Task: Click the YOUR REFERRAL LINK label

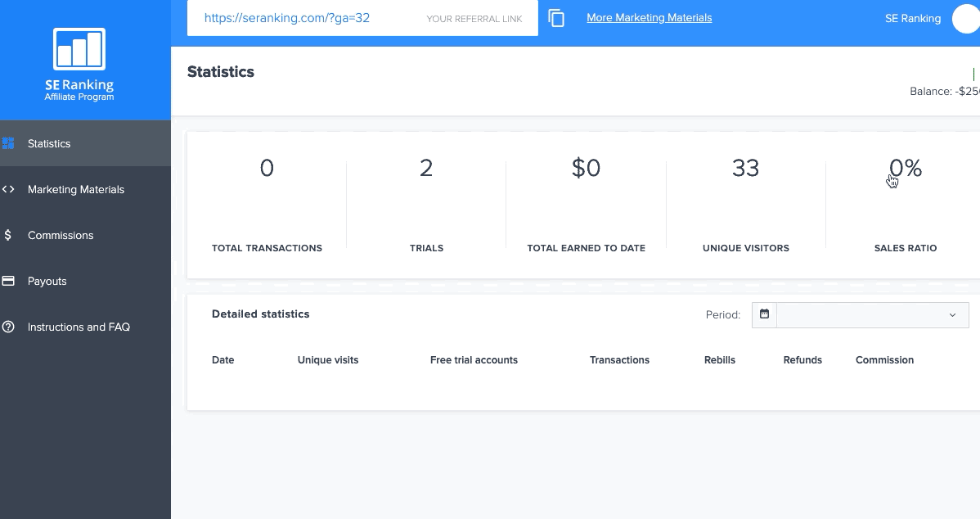Action: (474, 19)
